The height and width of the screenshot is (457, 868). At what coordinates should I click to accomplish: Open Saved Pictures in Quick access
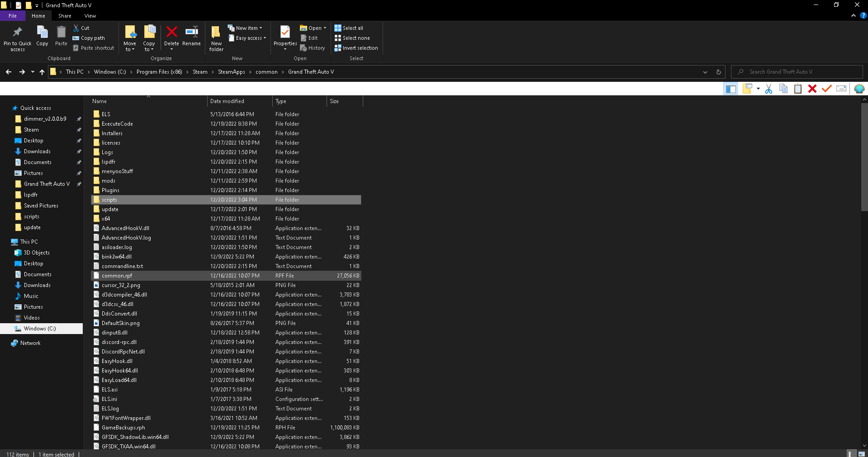pos(41,206)
